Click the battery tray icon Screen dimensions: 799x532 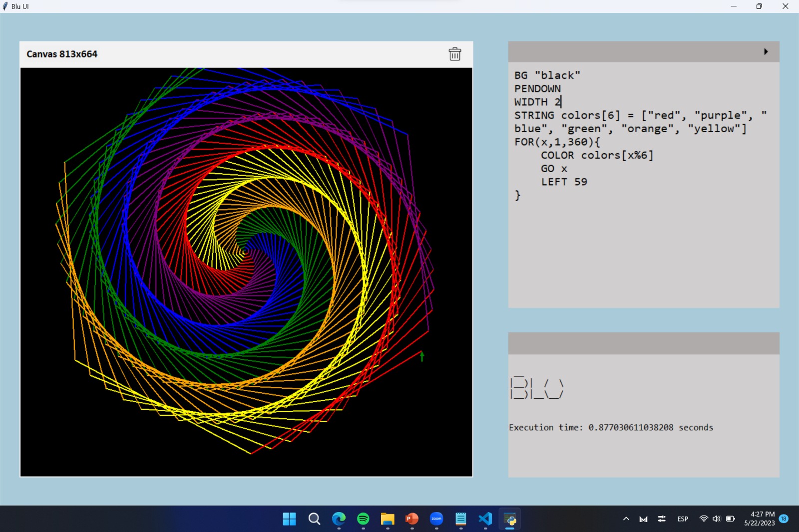(x=730, y=519)
